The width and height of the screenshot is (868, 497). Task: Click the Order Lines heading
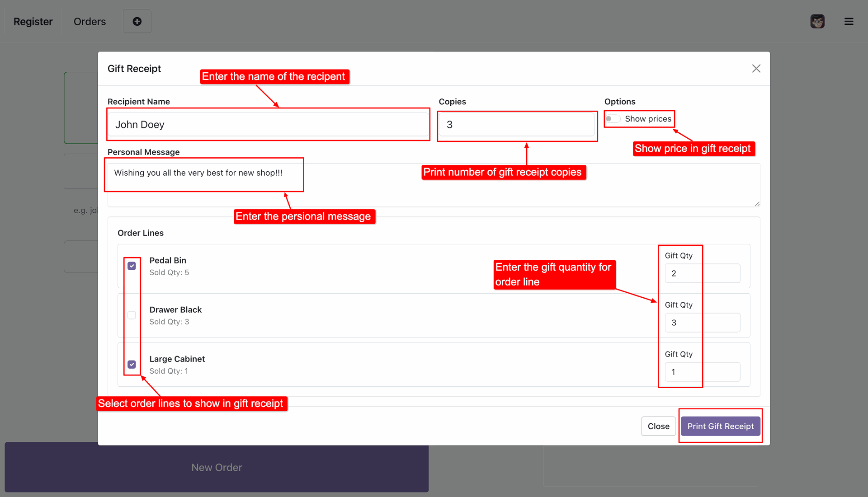point(141,233)
